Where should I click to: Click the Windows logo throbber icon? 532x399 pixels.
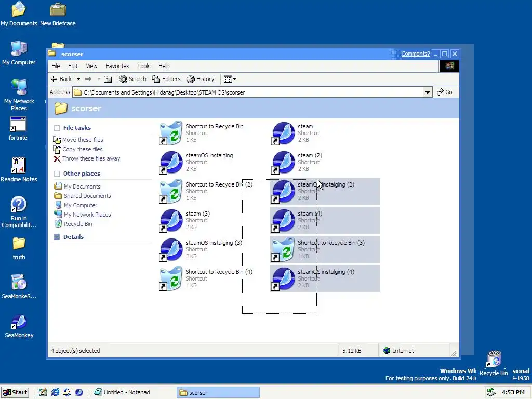(449, 66)
